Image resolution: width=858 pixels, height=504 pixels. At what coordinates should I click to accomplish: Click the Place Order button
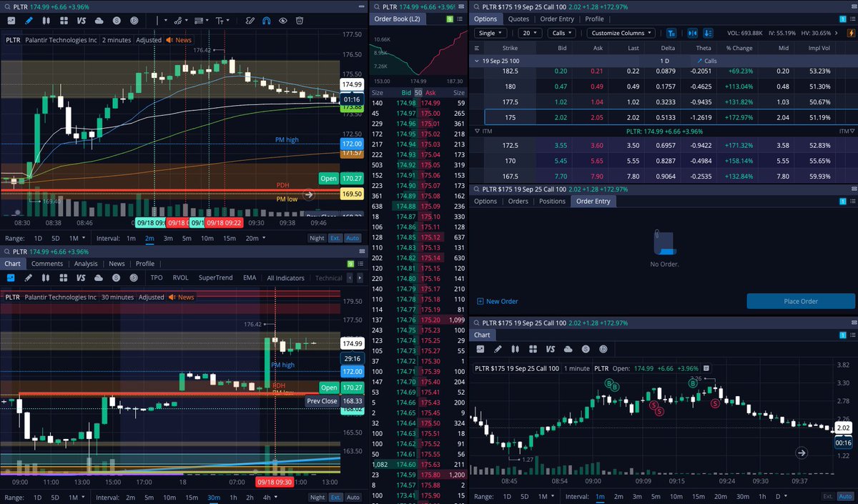(x=800, y=301)
